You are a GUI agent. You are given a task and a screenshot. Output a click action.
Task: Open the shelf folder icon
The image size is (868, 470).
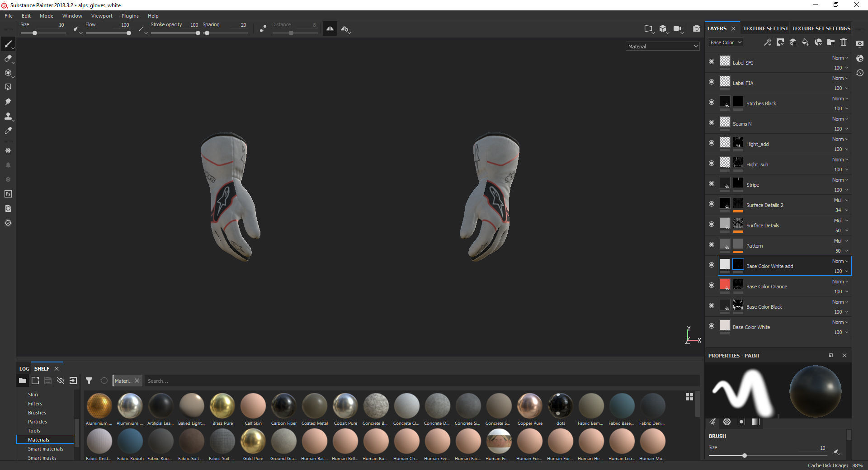click(x=22, y=381)
